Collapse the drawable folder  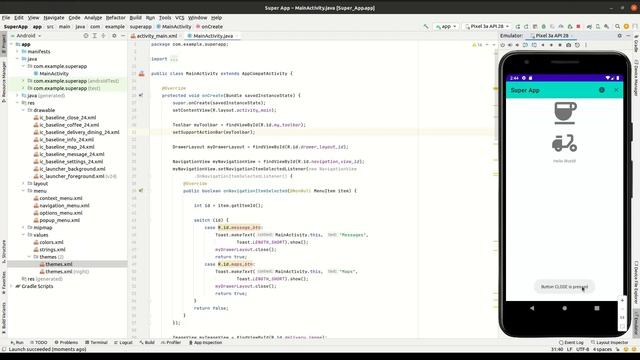(24, 110)
